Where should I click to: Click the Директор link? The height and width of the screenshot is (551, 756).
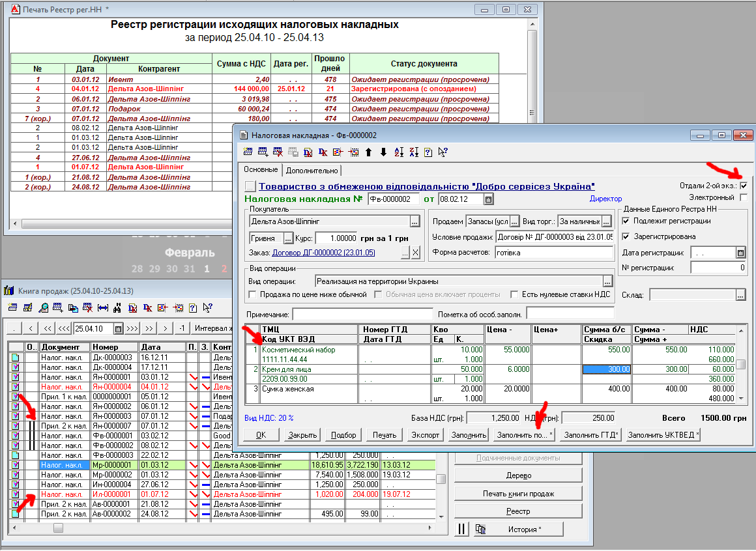pos(605,199)
